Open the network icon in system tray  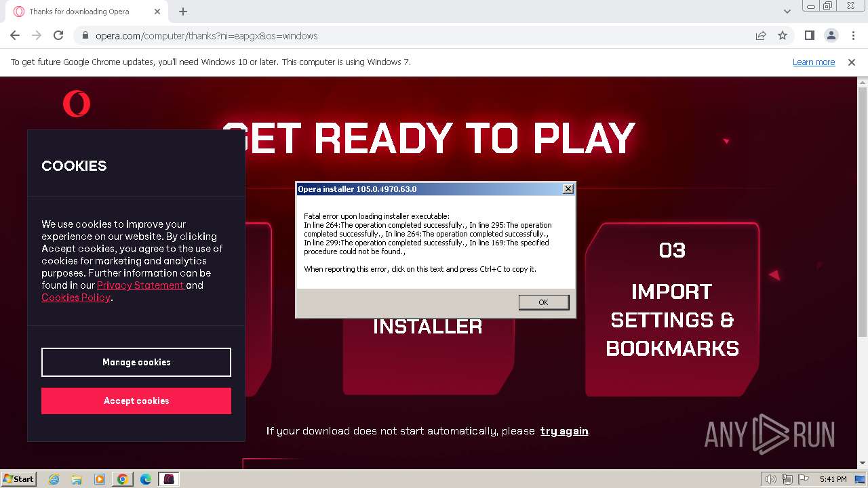[x=787, y=479]
